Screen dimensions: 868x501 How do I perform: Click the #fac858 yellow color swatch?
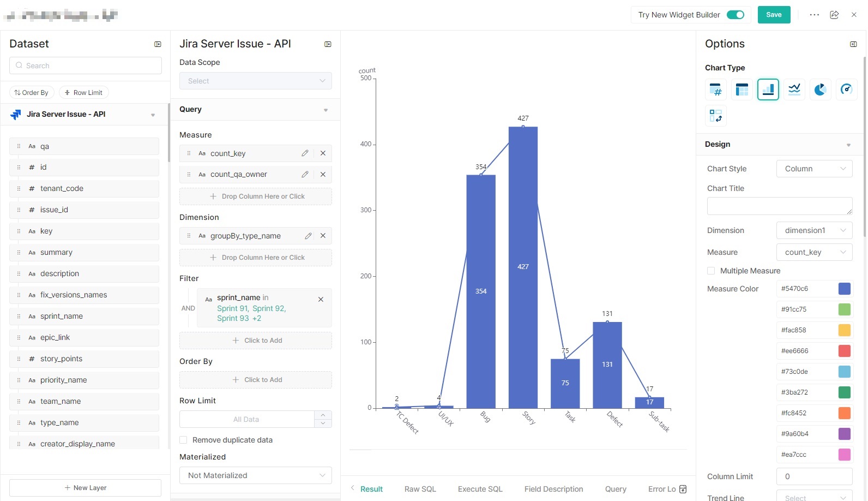click(844, 330)
